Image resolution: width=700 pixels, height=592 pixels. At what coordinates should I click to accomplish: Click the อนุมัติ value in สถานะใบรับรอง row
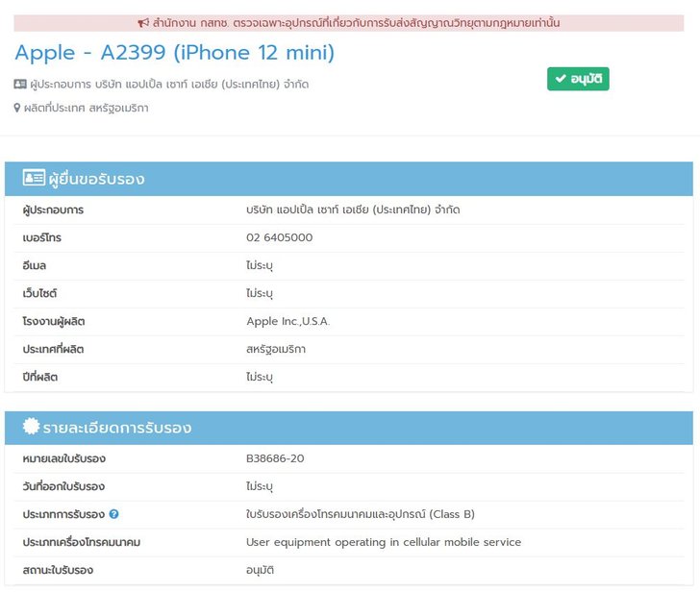coord(261,570)
